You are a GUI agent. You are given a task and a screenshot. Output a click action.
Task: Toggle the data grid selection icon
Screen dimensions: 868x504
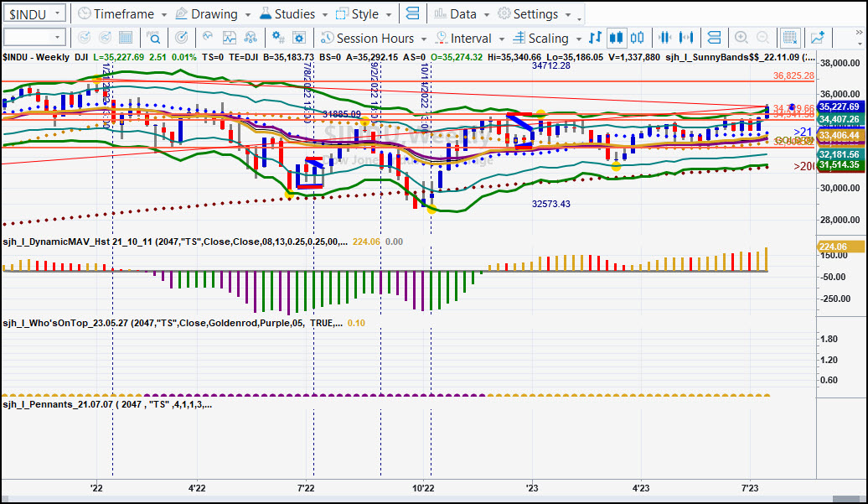click(x=790, y=38)
